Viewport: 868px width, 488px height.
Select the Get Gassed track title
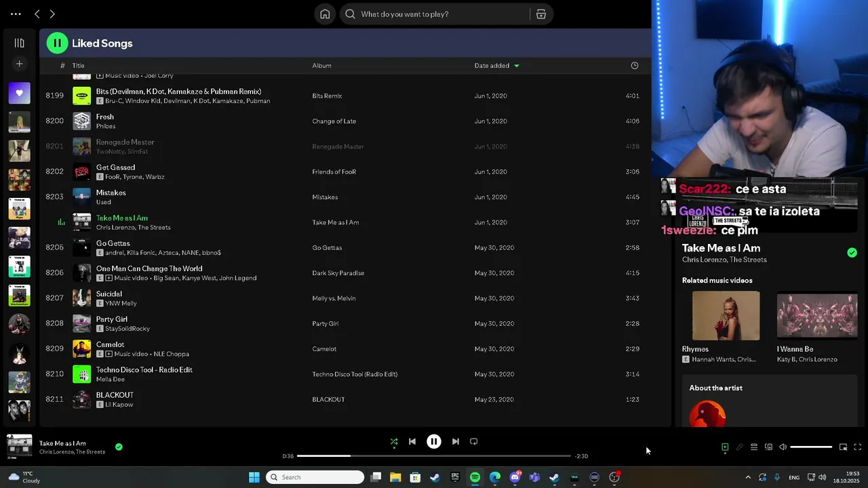pos(115,167)
